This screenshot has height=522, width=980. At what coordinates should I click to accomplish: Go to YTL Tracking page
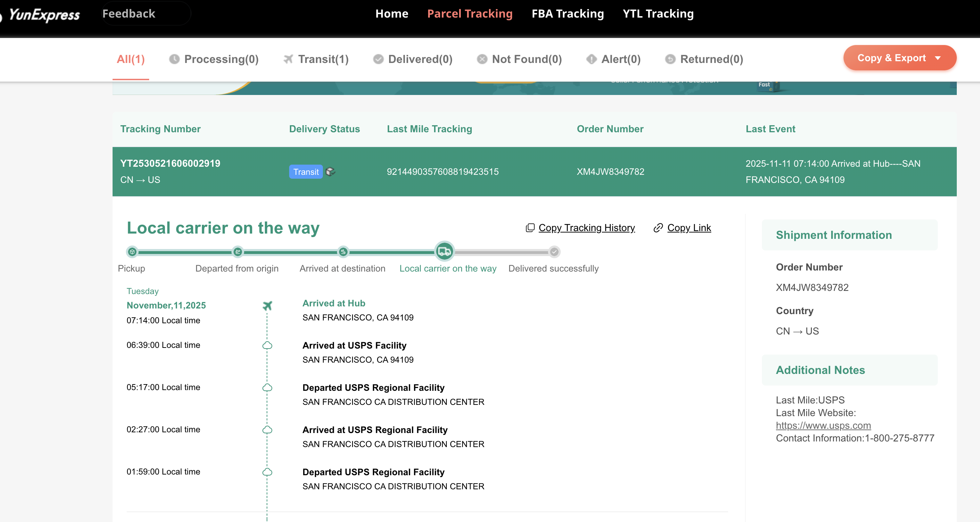[x=658, y=14]
